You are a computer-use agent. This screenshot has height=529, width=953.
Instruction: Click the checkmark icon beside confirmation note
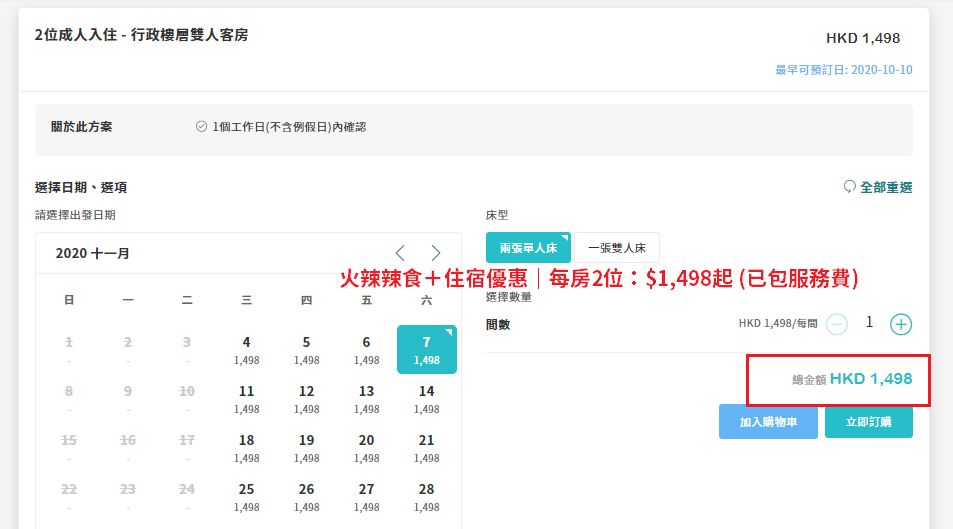point(201,126)
